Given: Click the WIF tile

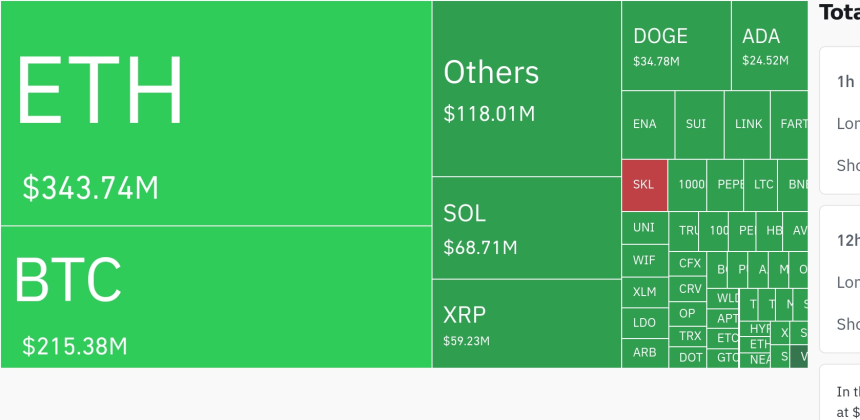Looking at the screenshot, I should (644, 261).
